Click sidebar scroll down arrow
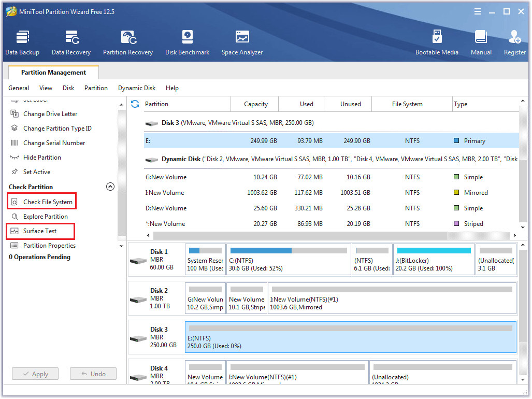532x399 pixels. click(121, 246)
